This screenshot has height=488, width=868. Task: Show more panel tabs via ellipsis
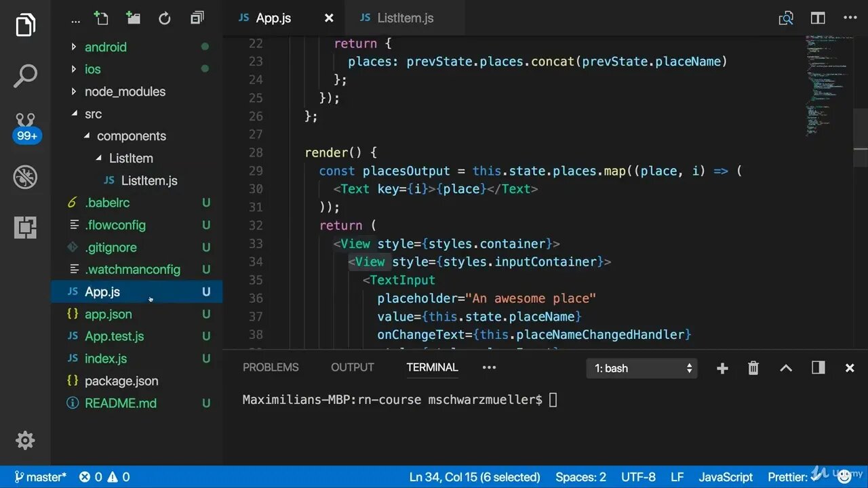tap(489, 367)
